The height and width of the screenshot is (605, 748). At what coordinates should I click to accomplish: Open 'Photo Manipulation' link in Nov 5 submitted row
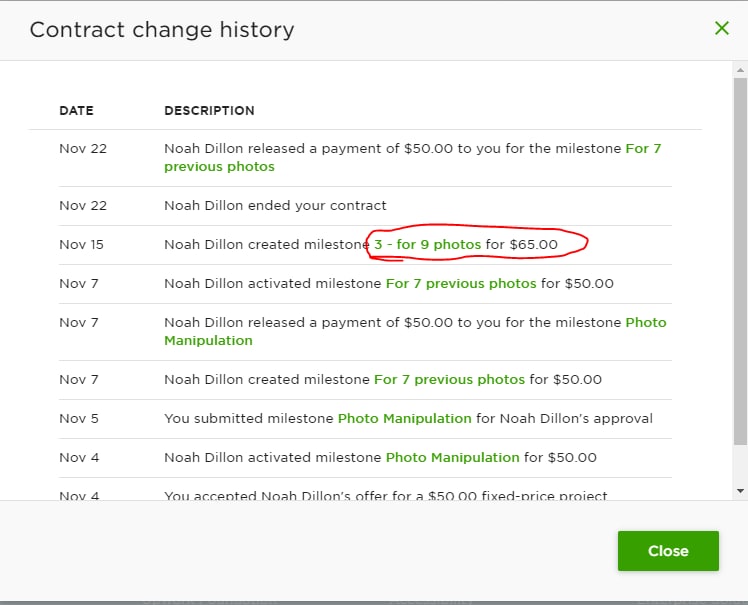(x=405, y=418)
